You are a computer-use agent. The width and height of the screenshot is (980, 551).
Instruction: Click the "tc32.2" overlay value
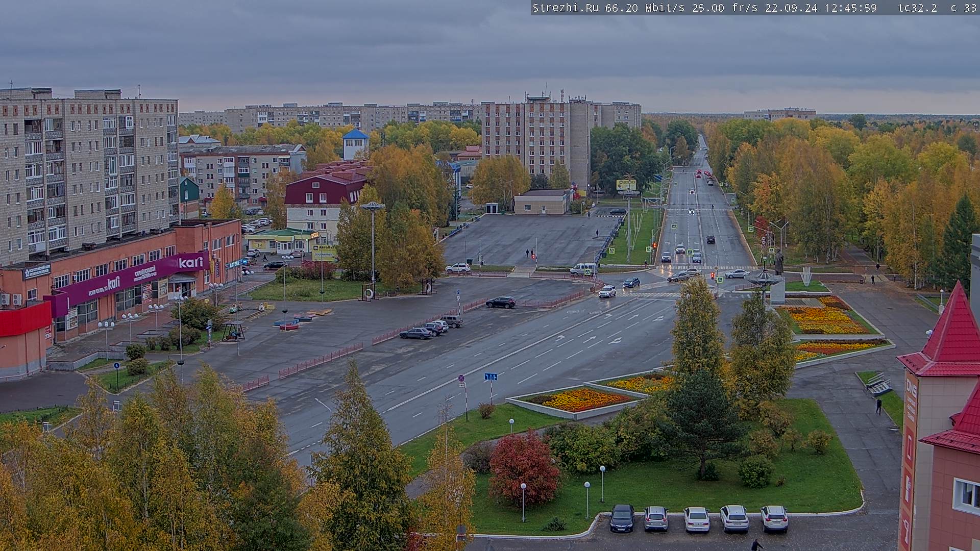pyautogui.click(x=918, y=8)
